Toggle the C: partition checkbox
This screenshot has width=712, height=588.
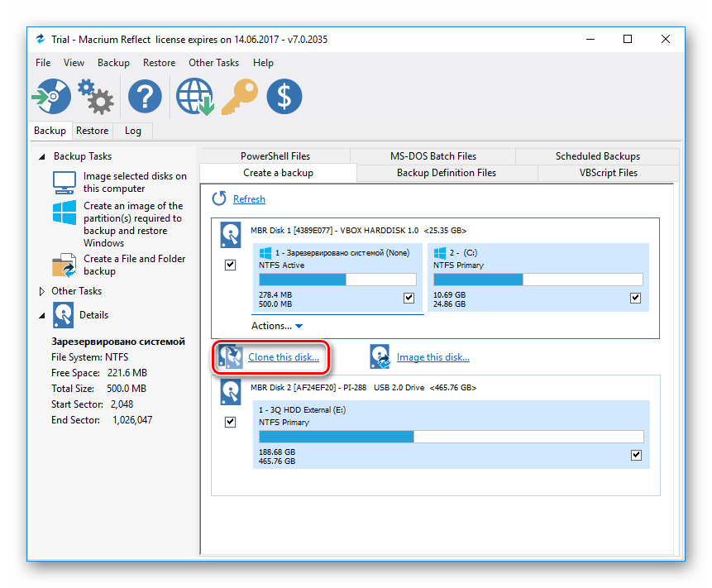pyautogui.click(x=635, y=298)
